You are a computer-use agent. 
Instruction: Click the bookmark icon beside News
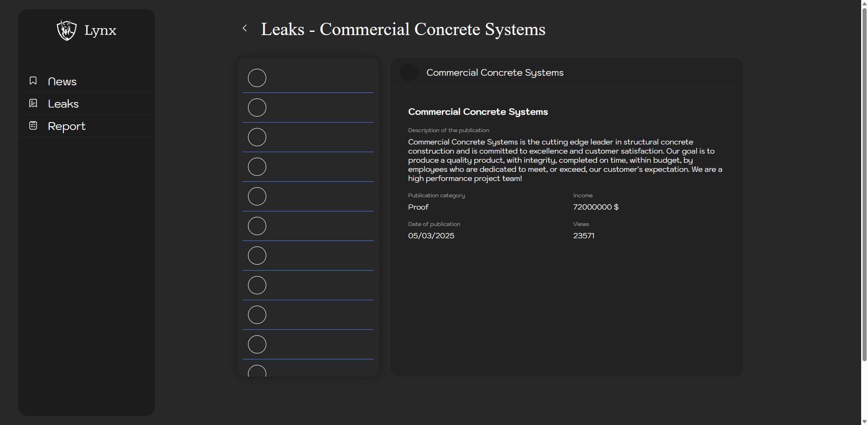click(33, 81)
